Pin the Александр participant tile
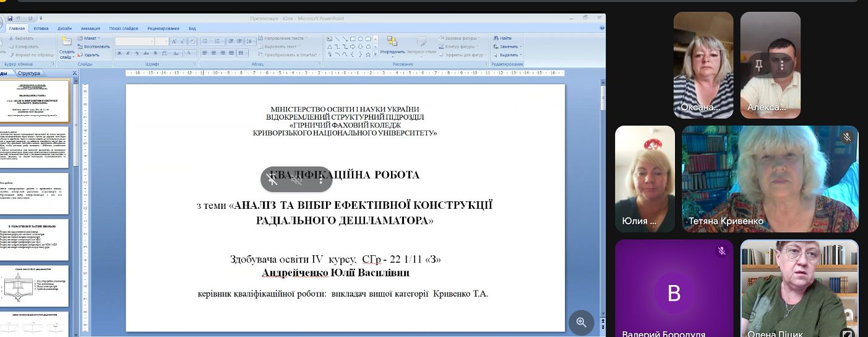The width and height of the screenshot is (868, 337). pyautogui.click(x=758, y=65)
